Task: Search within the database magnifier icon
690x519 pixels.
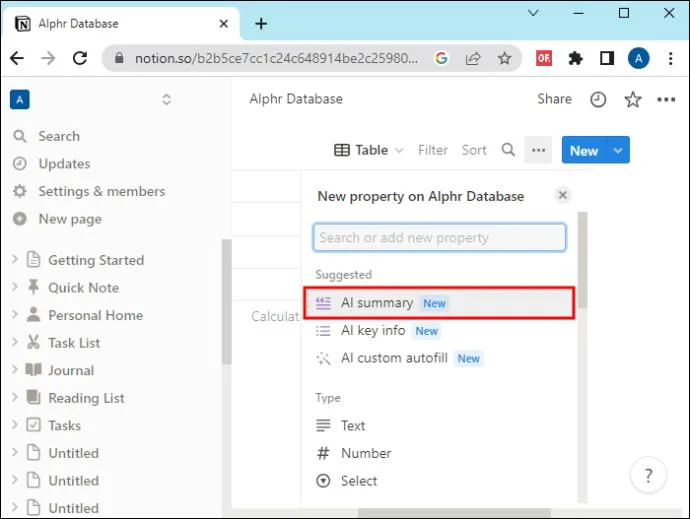Action: click(508, 150)
